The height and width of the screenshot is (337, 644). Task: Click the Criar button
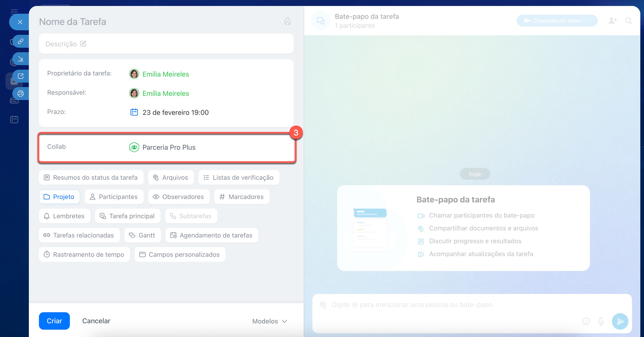pos(54,321)
